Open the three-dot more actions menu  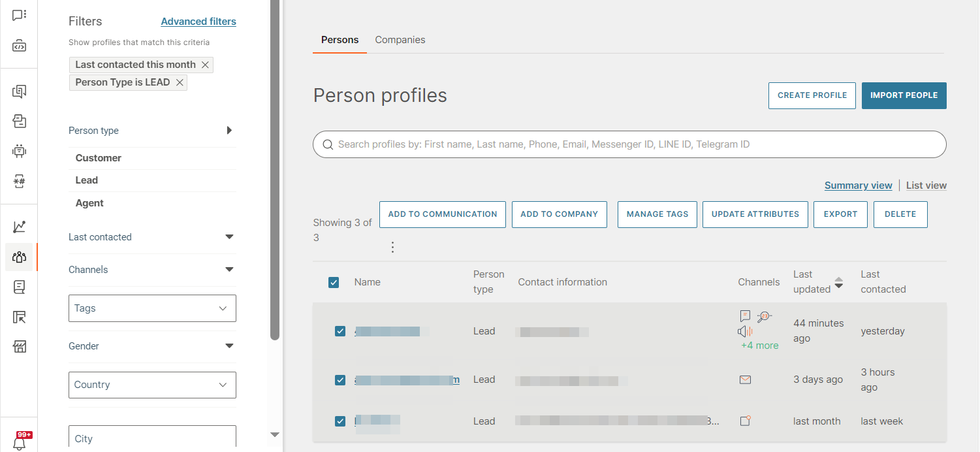click(x=392, y=247)
